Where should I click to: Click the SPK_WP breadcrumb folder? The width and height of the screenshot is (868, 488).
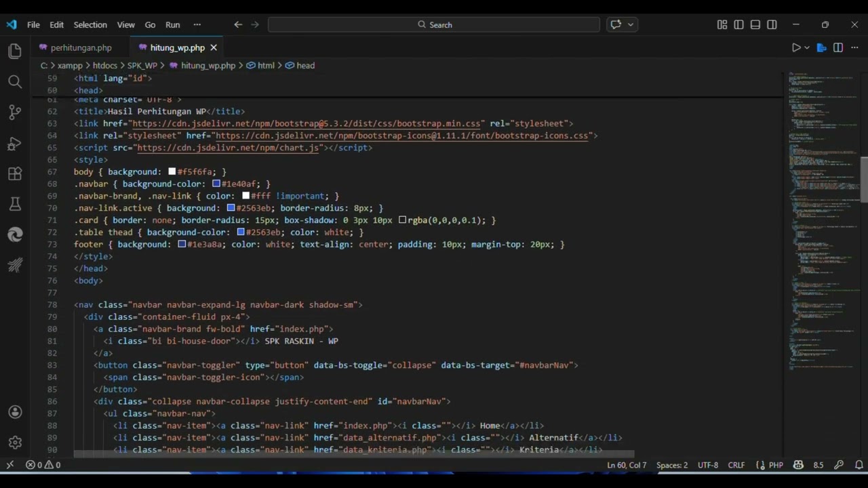(142, 66)
